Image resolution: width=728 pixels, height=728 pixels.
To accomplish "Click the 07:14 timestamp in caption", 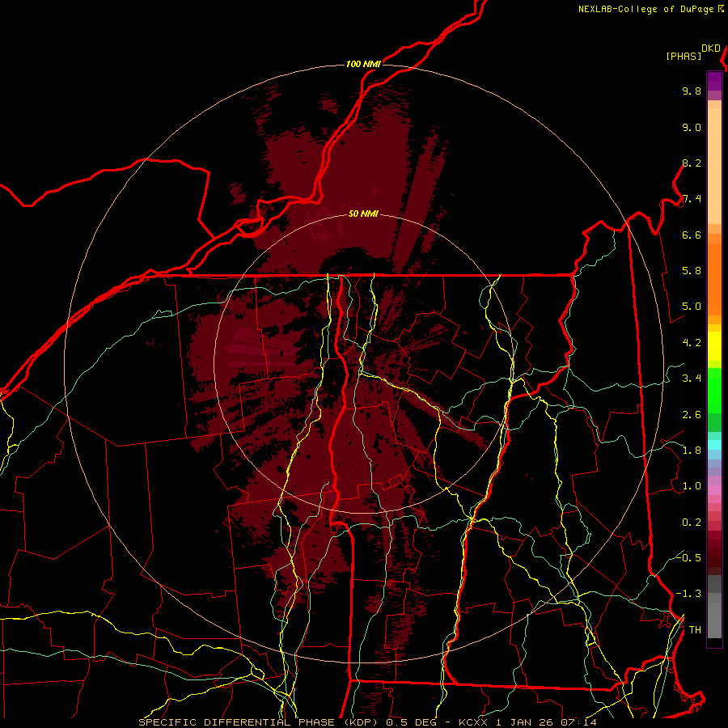I will coord(578,722).
